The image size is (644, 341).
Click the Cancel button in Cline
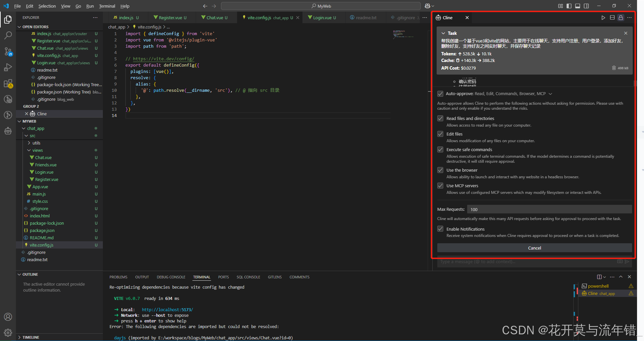point(535,248)
